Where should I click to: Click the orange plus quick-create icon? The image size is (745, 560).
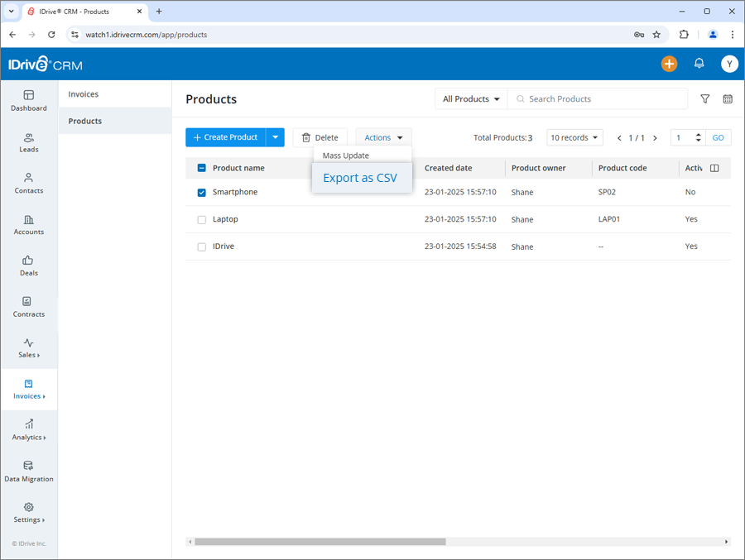[x=669, y=64]
